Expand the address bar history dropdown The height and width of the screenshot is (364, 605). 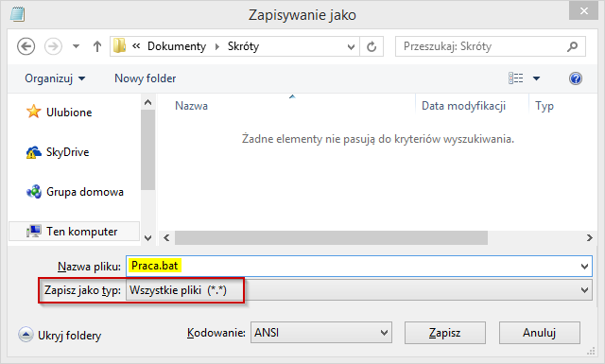tap(351, 47)
